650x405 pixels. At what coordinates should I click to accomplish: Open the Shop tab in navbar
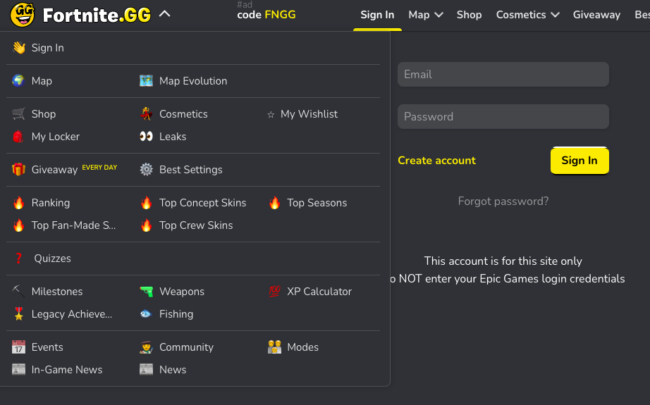tap(469, 15)
